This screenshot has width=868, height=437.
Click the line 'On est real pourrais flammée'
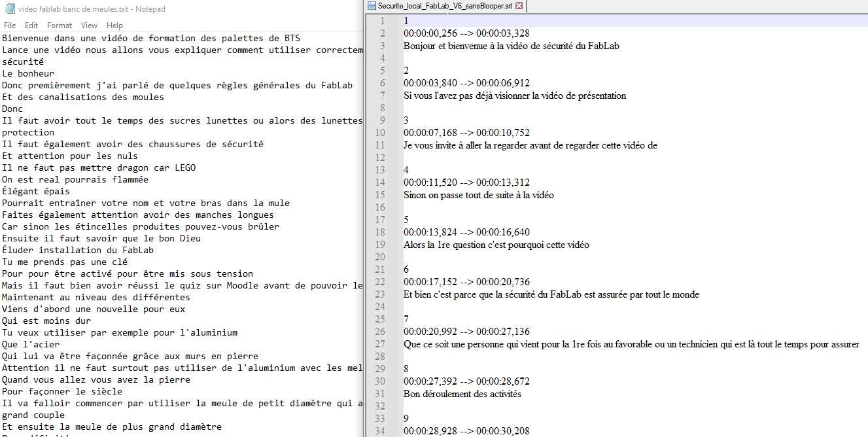click(75, 179)
